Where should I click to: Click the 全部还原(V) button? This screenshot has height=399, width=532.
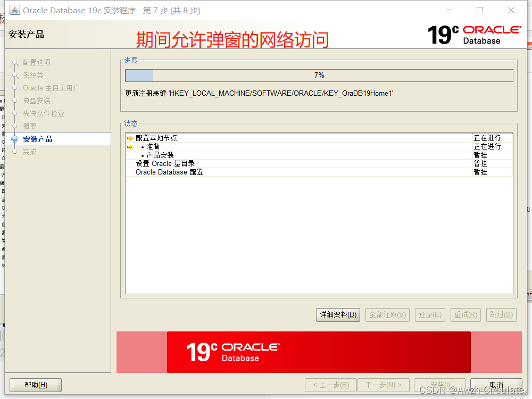(387, 314)
